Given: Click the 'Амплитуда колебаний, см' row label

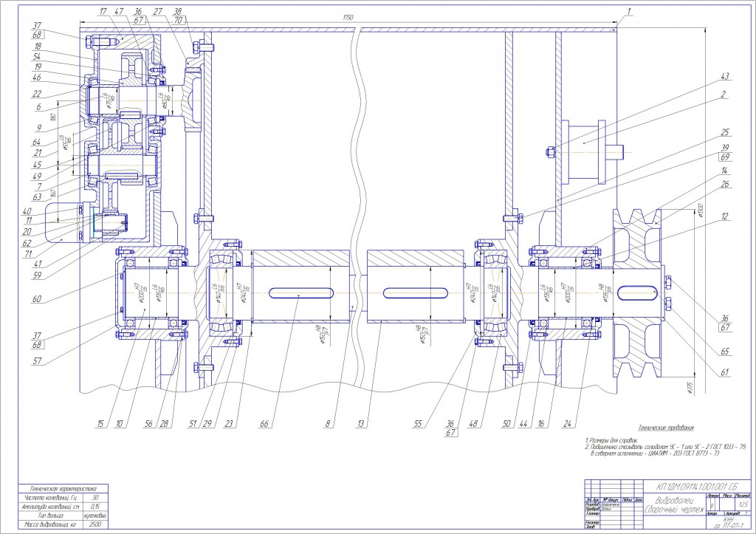Looking at the screenshot, I should [x=51, y=507].
